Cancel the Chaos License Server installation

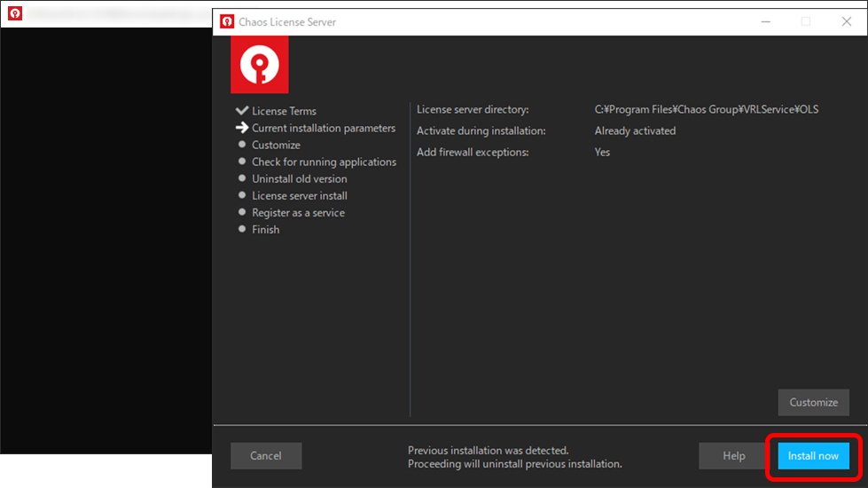tap(266, 456)
